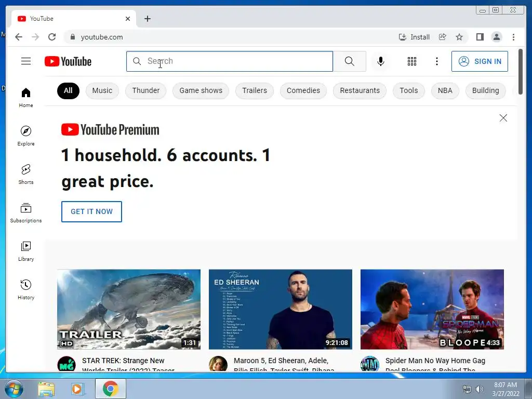
Task: Open Maroon 5, Ed Sheeran, Adele title
Action: pyautogui.click(x=284, y=364)
